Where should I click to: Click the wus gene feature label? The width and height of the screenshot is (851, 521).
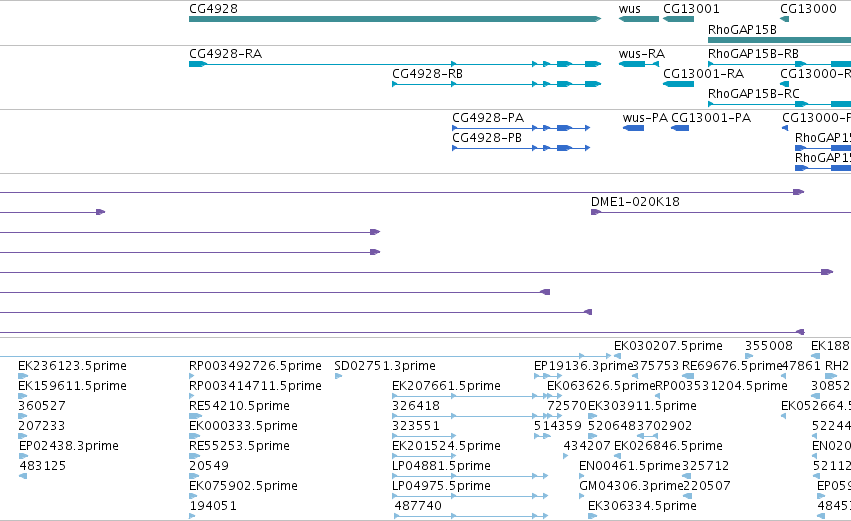630,9
